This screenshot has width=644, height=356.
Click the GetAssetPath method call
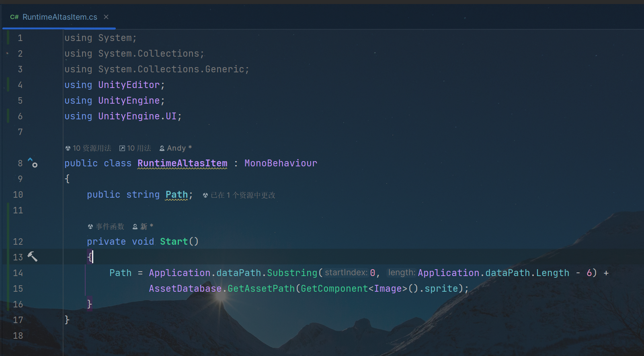pyautogui.click(x=261, y=288)
